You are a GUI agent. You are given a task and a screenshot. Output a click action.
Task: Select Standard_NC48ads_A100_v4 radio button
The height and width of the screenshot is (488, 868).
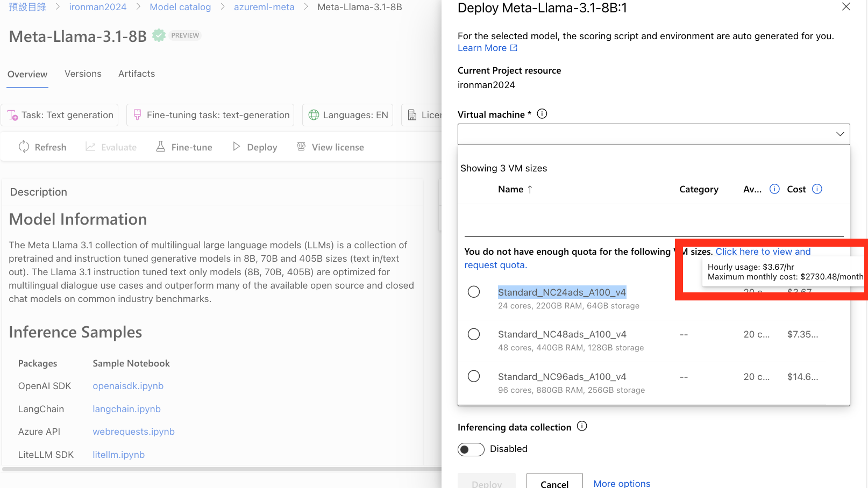tap(474, 334)
